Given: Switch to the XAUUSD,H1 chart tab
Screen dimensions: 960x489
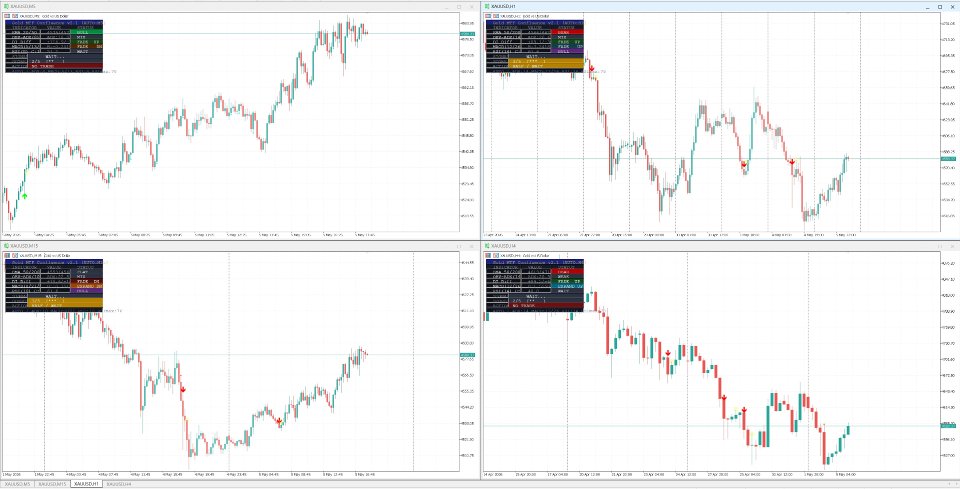Looking at the screenshot, I should click(x=88, y=484).
